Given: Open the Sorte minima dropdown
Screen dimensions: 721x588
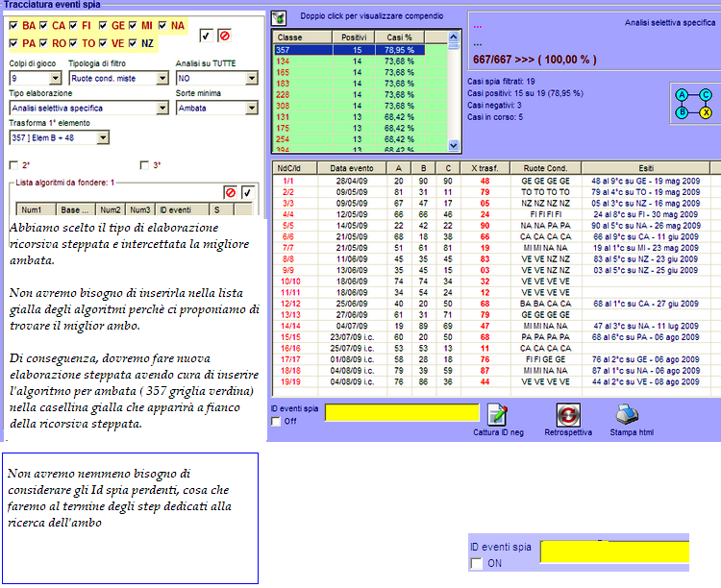Looking at the screenshot, I should pos(252,109).
